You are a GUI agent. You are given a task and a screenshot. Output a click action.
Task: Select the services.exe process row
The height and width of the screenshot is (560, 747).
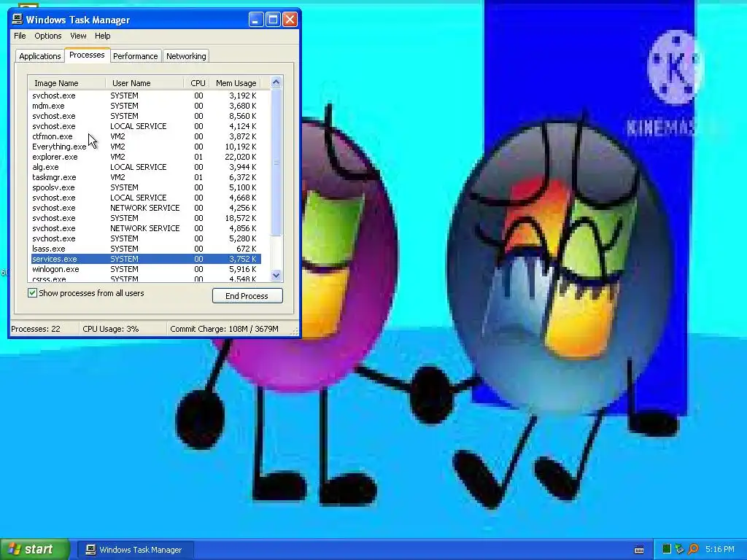(x=146, y=259)
